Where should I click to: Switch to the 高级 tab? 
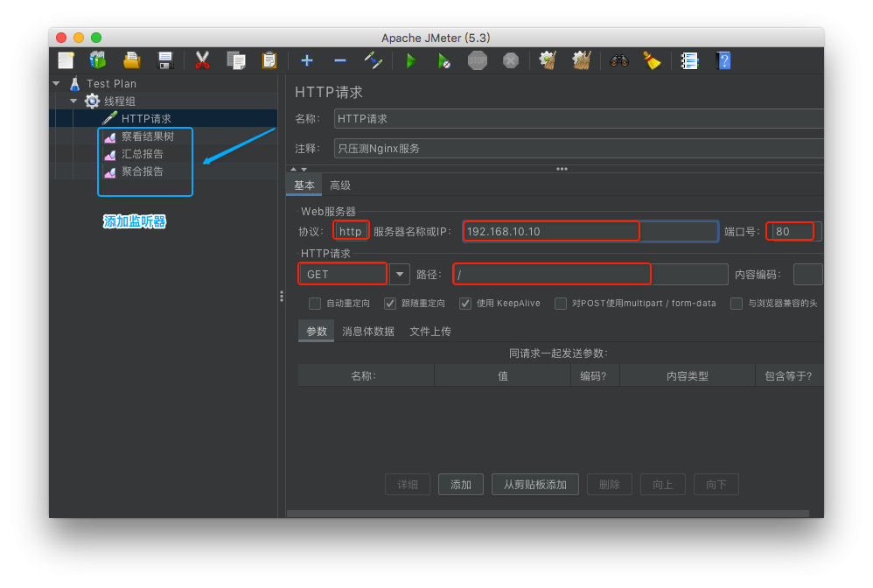340,185
